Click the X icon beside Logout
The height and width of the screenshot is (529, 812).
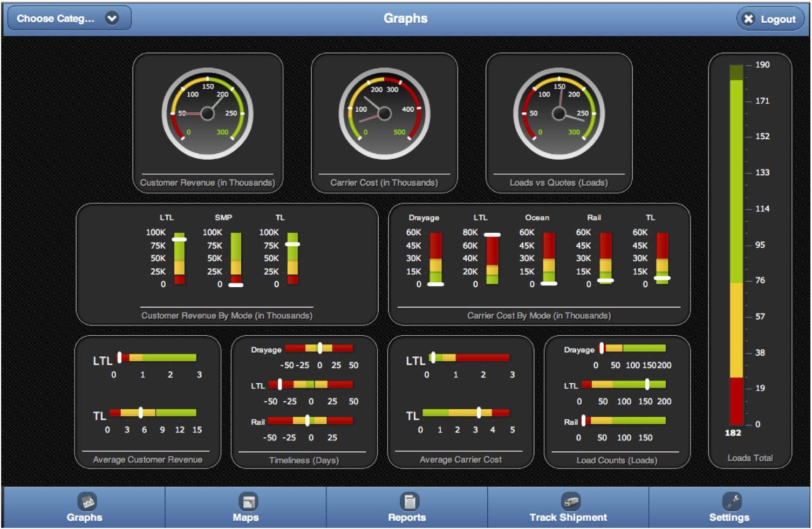pyautogui.click(x=748, y=19)
